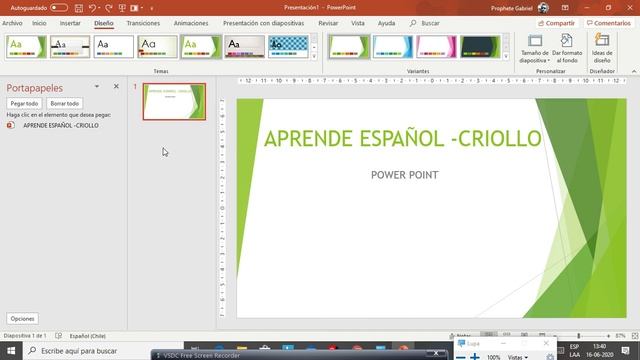Click the taskbar search box

pyautogui.click(x=103, y=351)
